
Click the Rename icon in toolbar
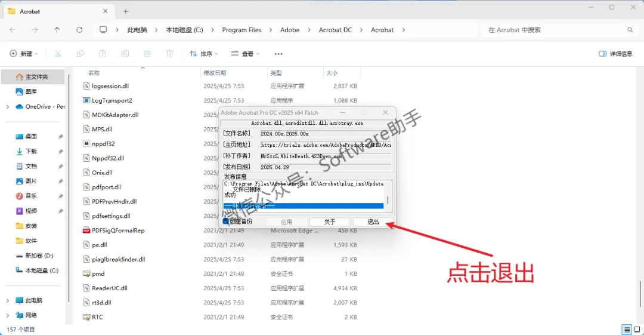(125, 54)
